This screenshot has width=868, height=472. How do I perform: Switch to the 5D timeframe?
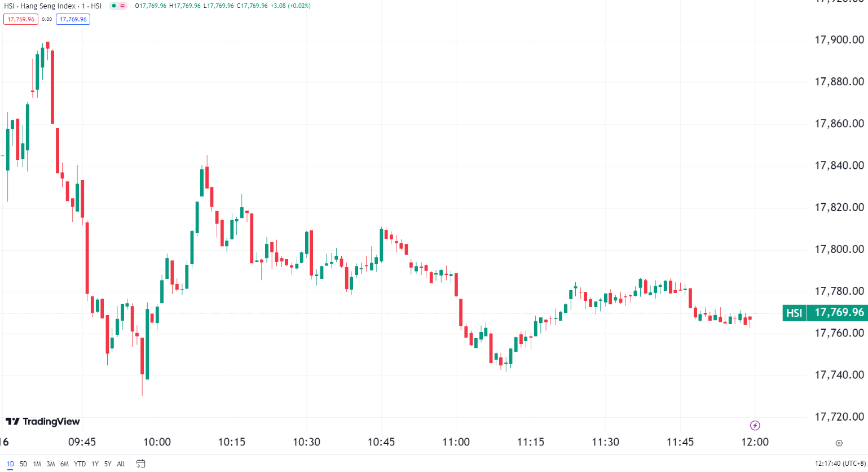tap(23, 464)
